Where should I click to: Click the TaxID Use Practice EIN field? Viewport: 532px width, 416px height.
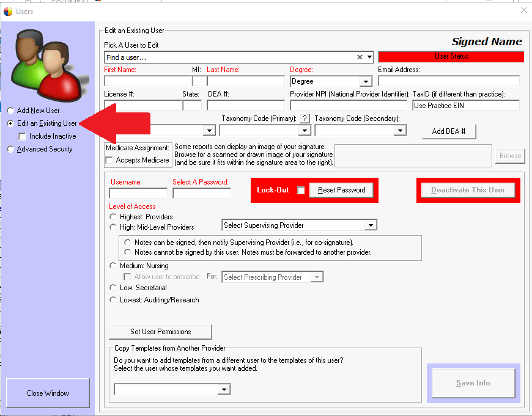466,106
